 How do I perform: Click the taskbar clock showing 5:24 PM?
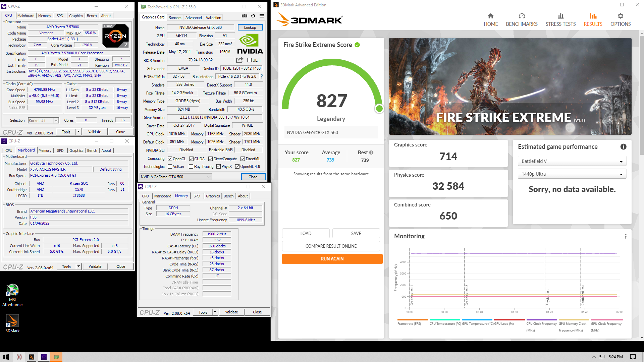615,357
